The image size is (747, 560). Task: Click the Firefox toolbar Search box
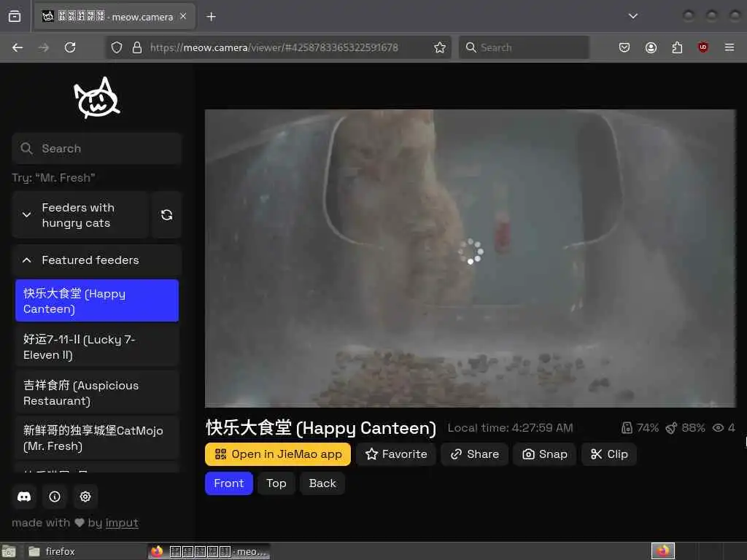pos(524,47)
